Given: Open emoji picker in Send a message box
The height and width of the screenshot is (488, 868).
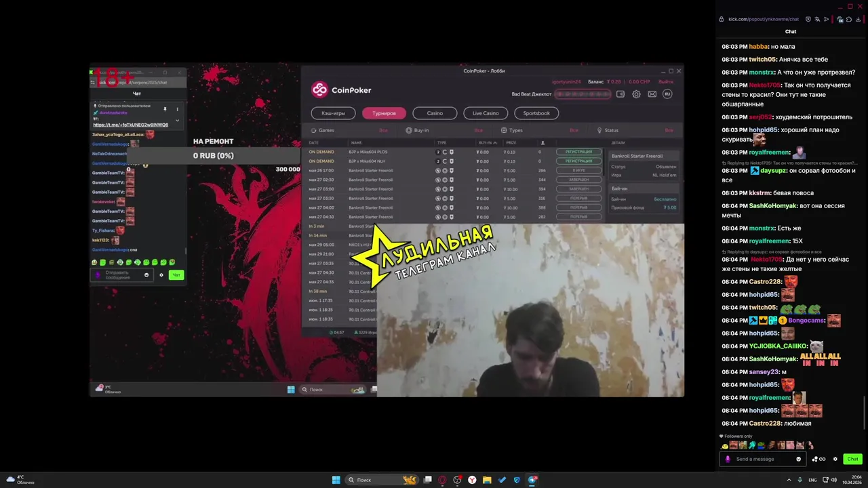Looking at the screenshot, I should pos(798,459).
